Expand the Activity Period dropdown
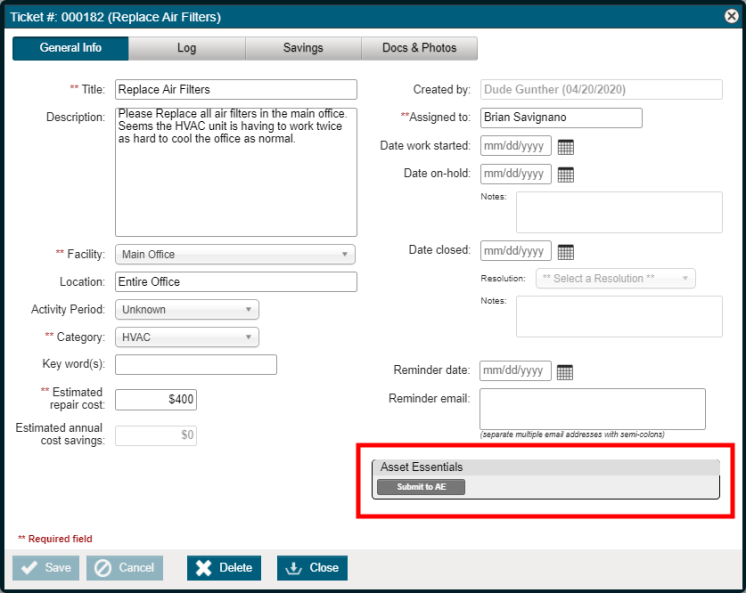Viewport: 746px width, 593px height. pyautogui.click(x=187, y=310)
